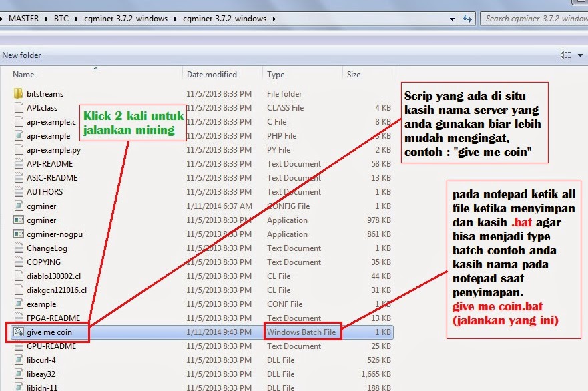This screenshot has height=391, width=588.
Task: Expand the arrow after the first cgminer-3.7.2-windows
Action: (x=175, y=19)
